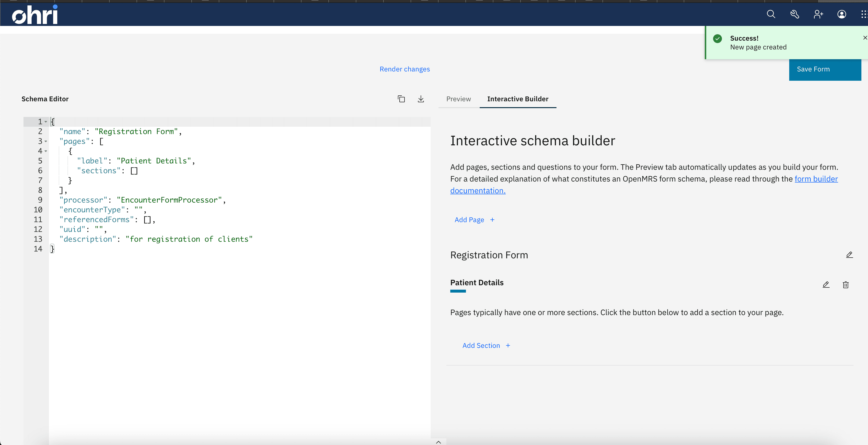Viewport: 868px width, 445px height.
Task: Click the Save Form button
Action: [825, 69]
